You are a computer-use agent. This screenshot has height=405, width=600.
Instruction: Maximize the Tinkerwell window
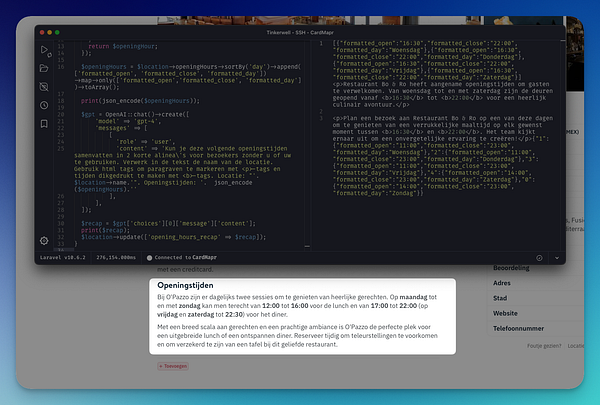(57, 33)
